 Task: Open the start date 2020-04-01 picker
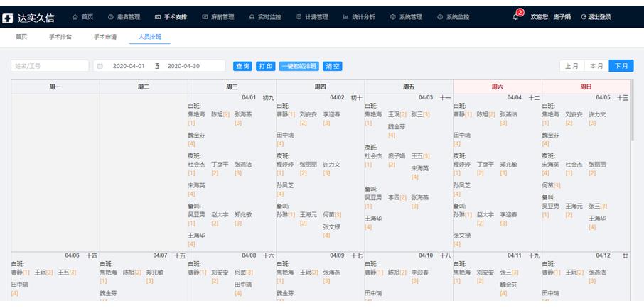(x=129, y=66)
